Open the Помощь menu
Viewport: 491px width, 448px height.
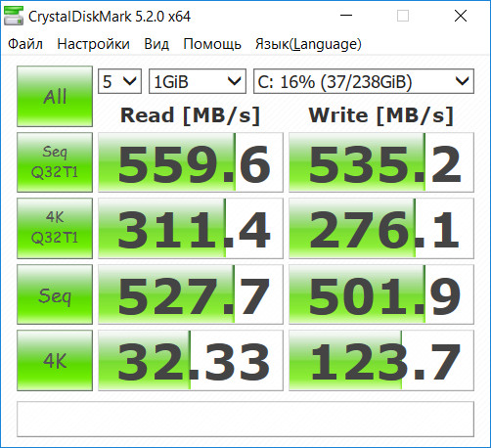tap(212, 44)
